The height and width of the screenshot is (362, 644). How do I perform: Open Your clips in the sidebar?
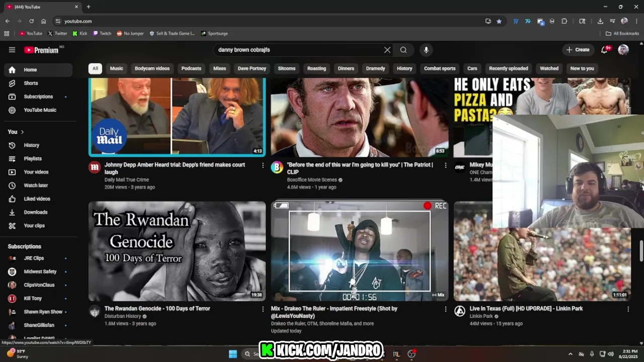tap(38, 226)
